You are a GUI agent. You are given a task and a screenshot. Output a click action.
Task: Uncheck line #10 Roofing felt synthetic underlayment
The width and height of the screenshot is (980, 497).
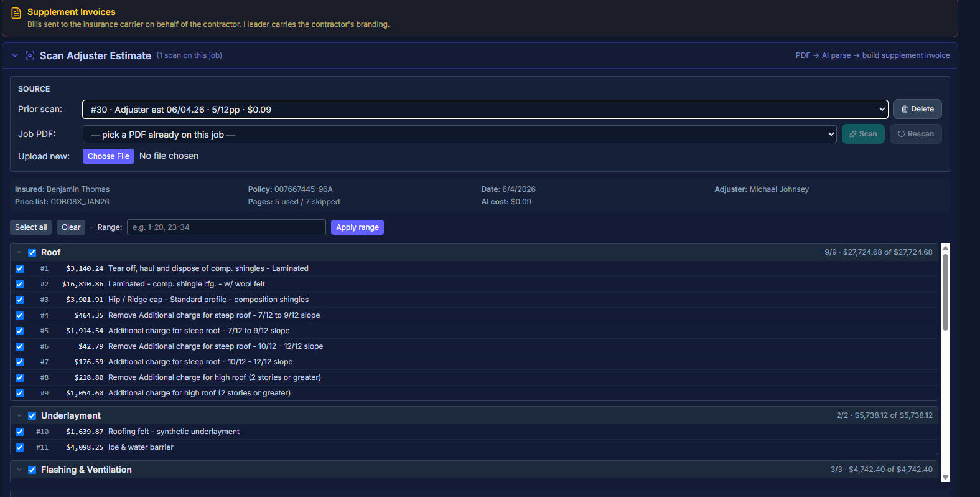(19, 432)
